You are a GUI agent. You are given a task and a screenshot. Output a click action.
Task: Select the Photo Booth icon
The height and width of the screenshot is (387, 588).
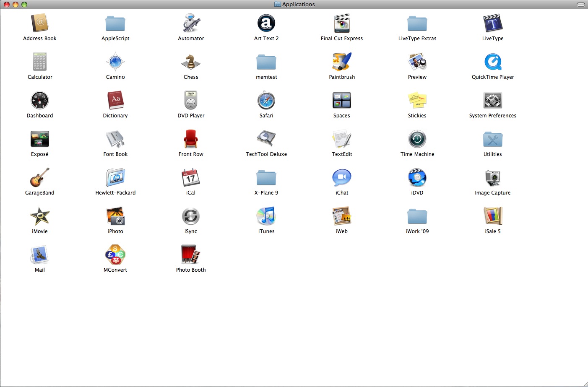click(191, 255)
